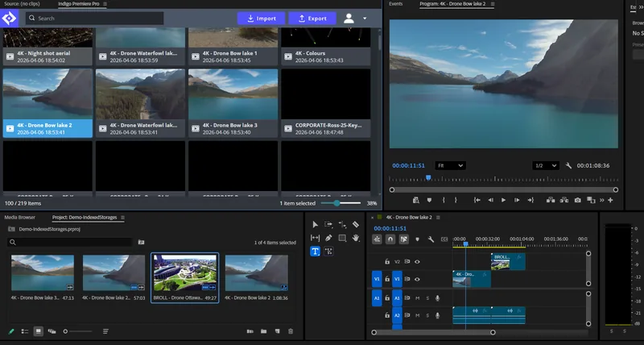
Task: Switch Project panel to list view
Action: [x=25, y=331]
